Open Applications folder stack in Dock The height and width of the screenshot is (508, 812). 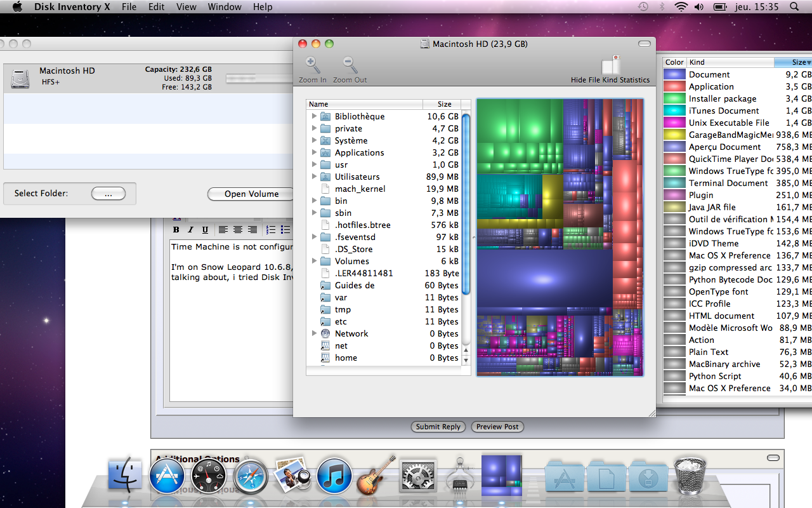[564, 476]
